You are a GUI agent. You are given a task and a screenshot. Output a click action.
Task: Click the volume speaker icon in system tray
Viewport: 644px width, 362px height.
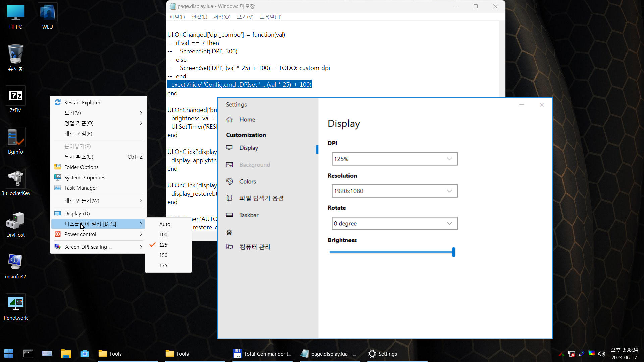click(602, 354)
